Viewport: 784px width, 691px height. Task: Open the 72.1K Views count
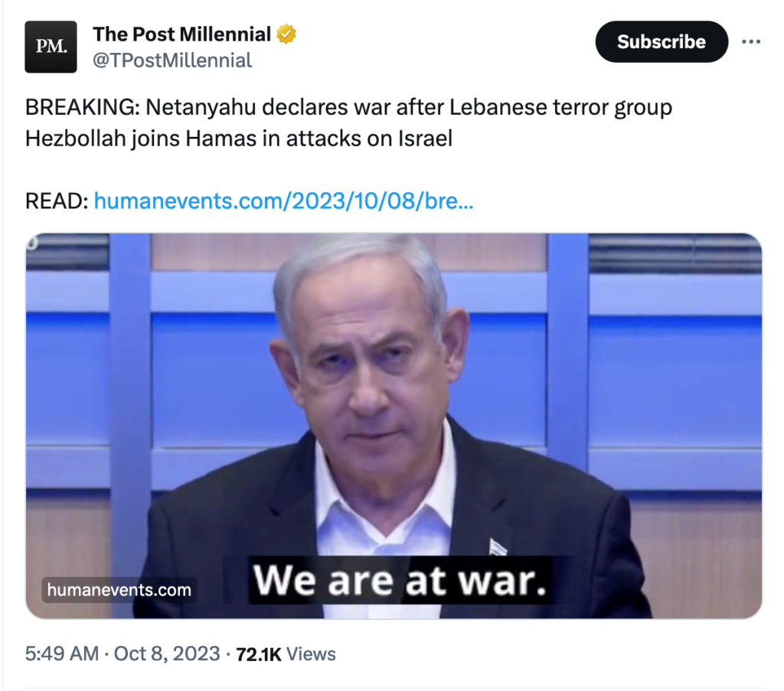click(x=286, y=654)
